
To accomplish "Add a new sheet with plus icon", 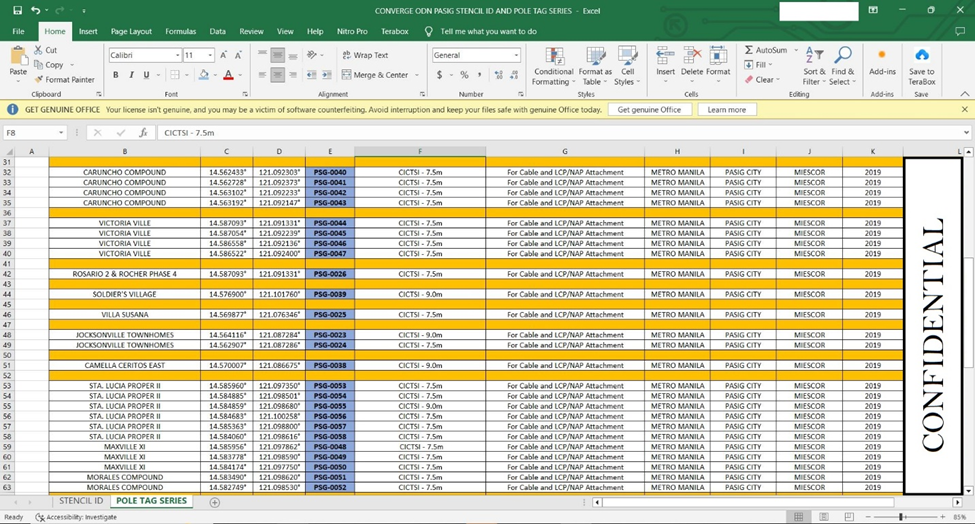I will [214, 502].
